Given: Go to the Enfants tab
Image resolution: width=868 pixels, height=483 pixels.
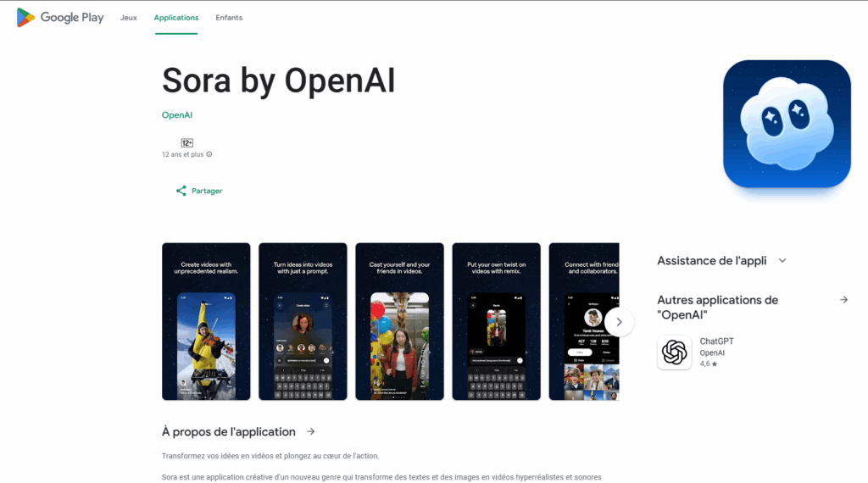Looking at the screenshot, I should (227, 18).
